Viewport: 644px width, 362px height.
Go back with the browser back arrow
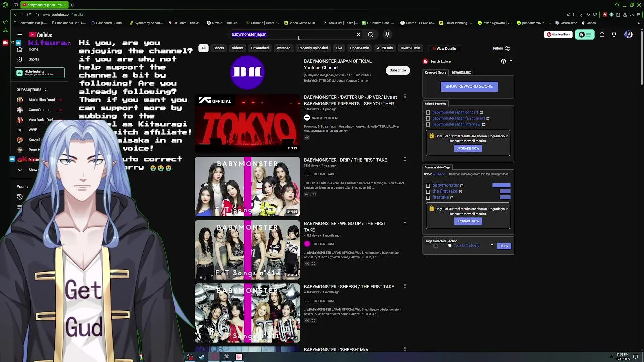[15, 14]
